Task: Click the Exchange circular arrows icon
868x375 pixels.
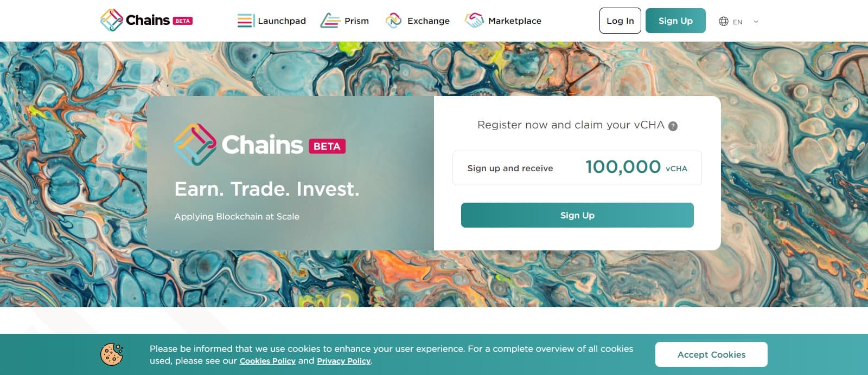Action: tap(393, 21)
